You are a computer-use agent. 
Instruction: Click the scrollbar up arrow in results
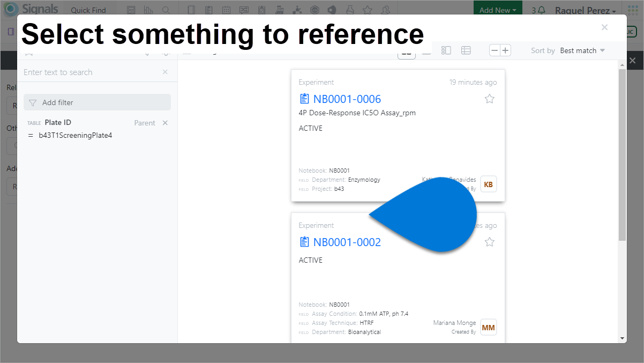pyautogui.click(x=622, y=64)
